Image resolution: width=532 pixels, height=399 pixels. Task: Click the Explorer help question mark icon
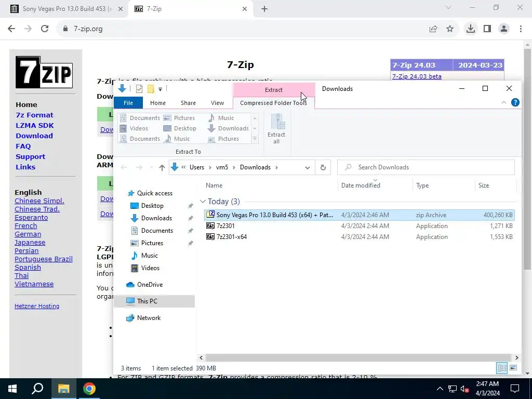coord(515,102)
